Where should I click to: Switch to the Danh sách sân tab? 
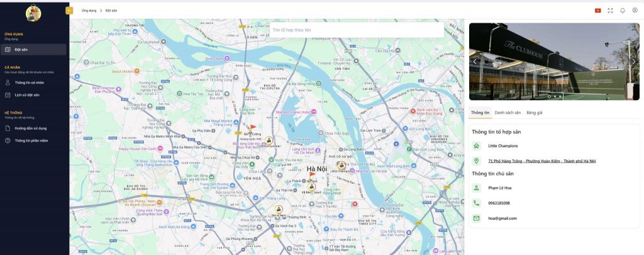coord(508,113)
